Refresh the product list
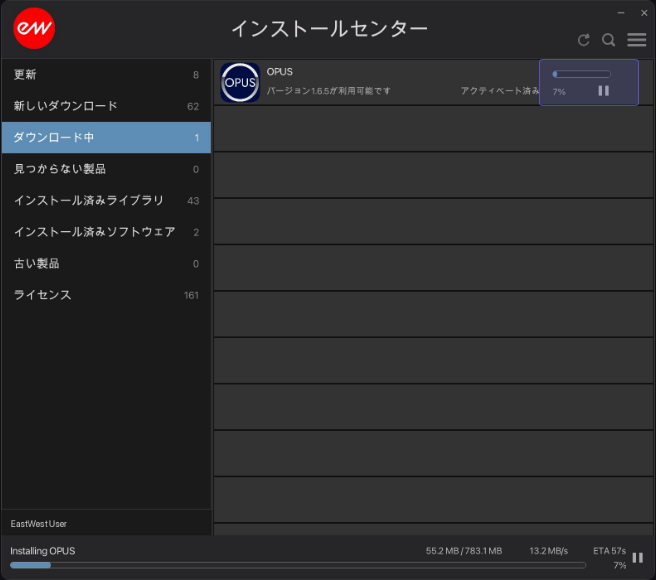 584,40
